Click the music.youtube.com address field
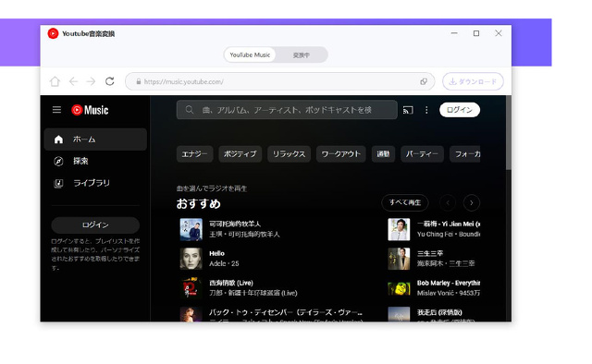Image resolution: width=592 pixels, height=364 pixels. pos(279,81)
